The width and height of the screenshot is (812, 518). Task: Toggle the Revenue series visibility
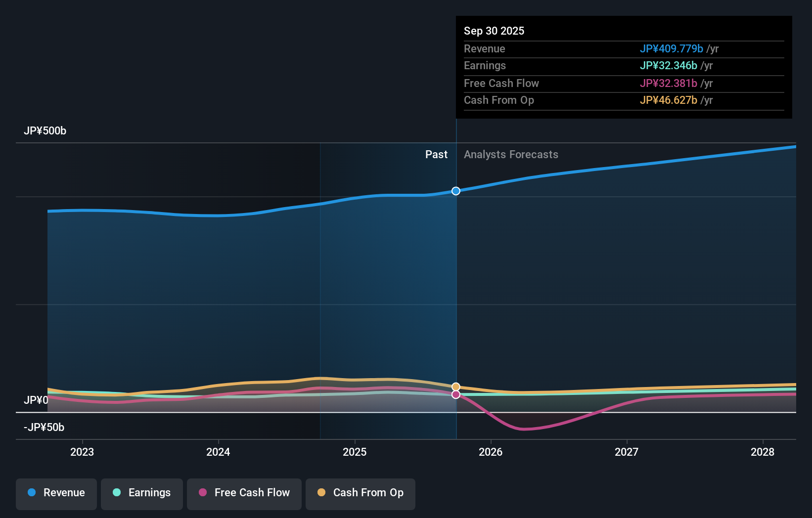click(x=56, y=493)
